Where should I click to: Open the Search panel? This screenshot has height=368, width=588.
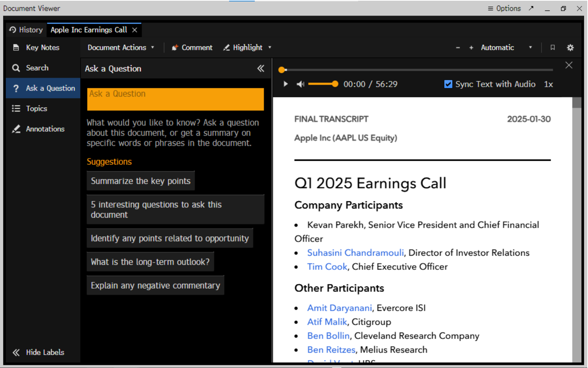[43, 68]
